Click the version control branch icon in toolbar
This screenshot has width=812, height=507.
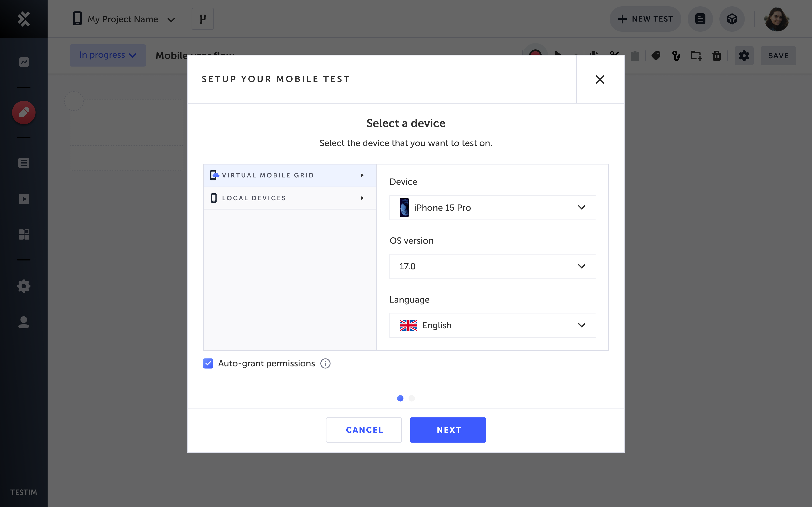(x=202, y=19)
